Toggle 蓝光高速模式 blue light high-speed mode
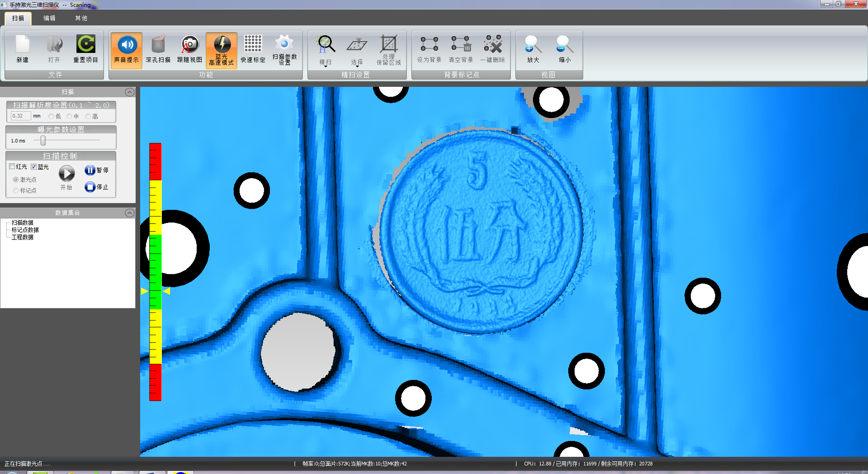The image size is (868, 474). click(222, 45)
